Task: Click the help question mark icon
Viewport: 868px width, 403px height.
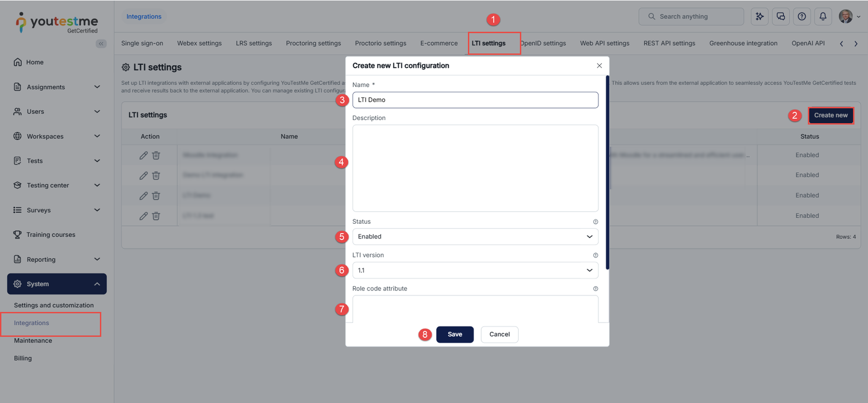Action: click(802, 16)
